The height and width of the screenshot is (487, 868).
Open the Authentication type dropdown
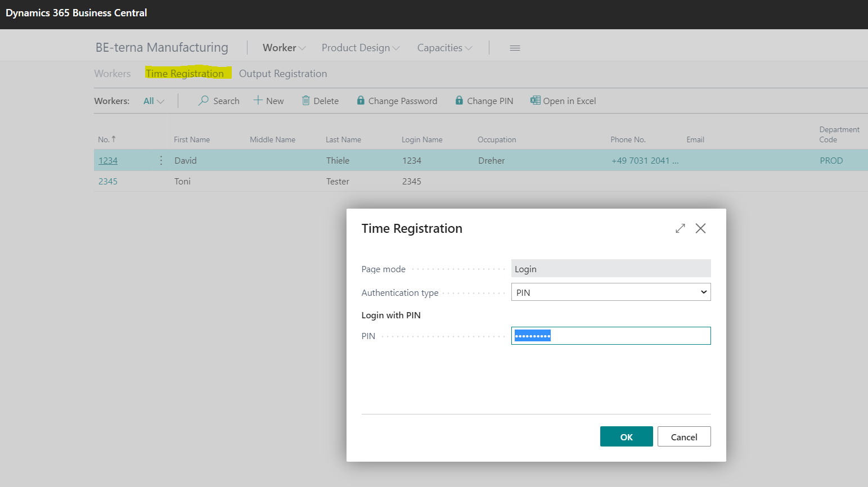click(x=611, y=292)
